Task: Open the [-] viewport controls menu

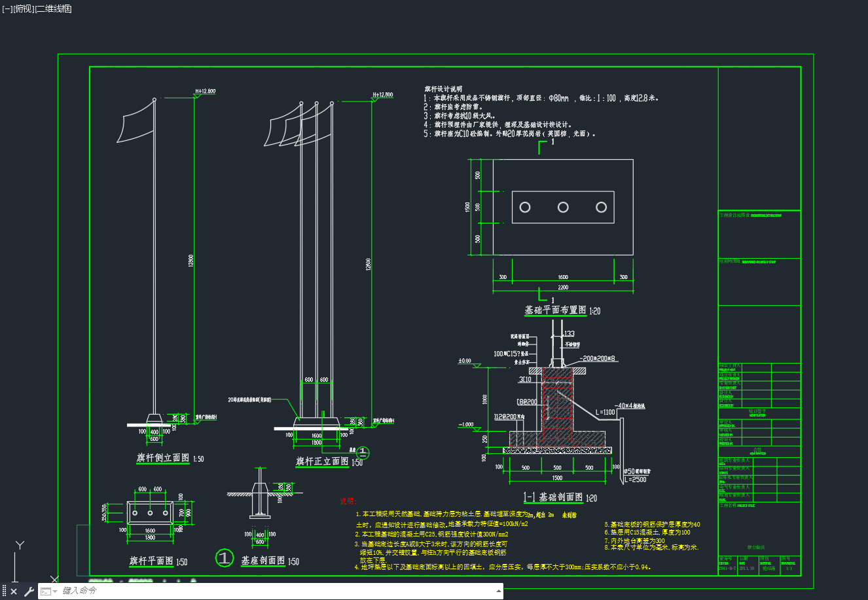Action: click(7, 9)
